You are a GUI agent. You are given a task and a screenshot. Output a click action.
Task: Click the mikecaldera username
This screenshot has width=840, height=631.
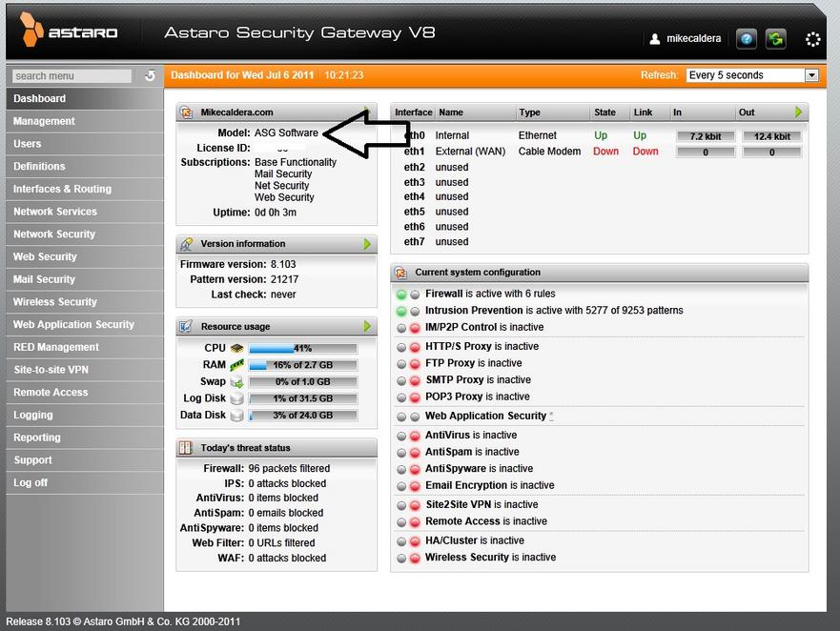point(694,38)
